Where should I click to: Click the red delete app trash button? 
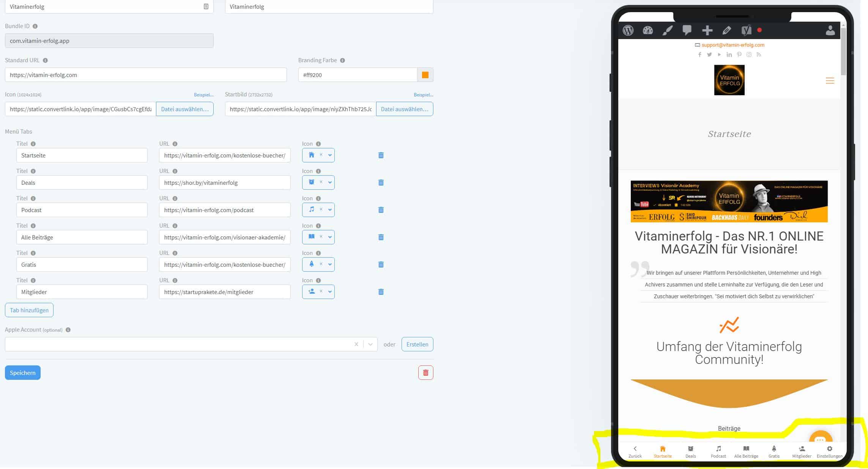click(425, 373)
